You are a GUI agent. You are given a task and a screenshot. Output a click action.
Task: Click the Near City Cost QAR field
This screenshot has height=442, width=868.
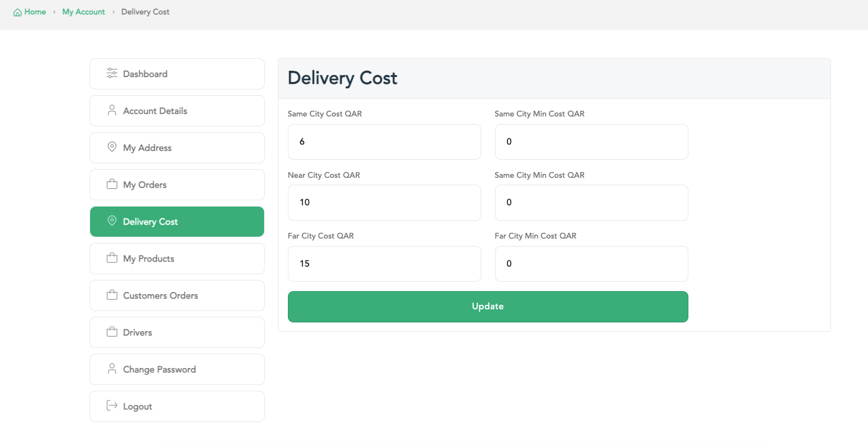[x=384, y=202]
